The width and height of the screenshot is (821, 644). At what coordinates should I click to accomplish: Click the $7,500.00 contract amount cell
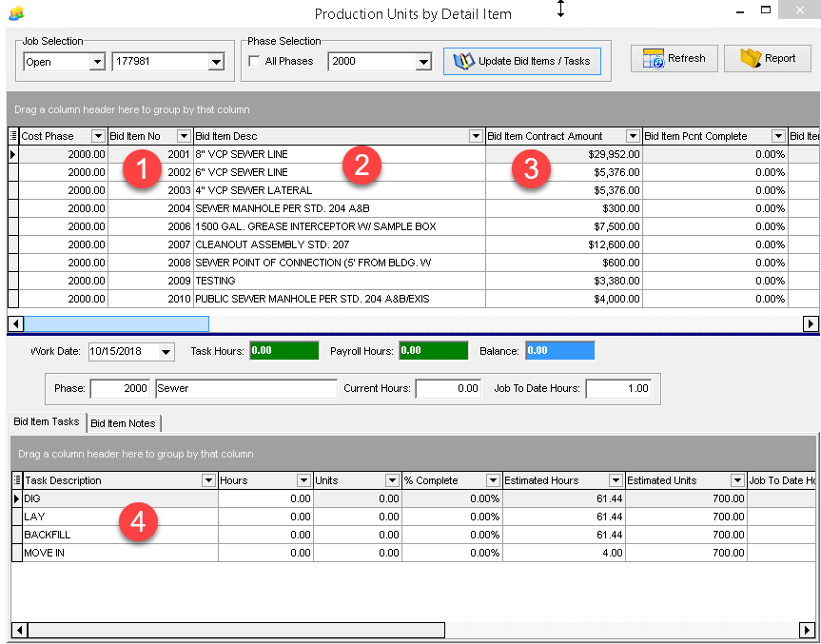(564, 226)
